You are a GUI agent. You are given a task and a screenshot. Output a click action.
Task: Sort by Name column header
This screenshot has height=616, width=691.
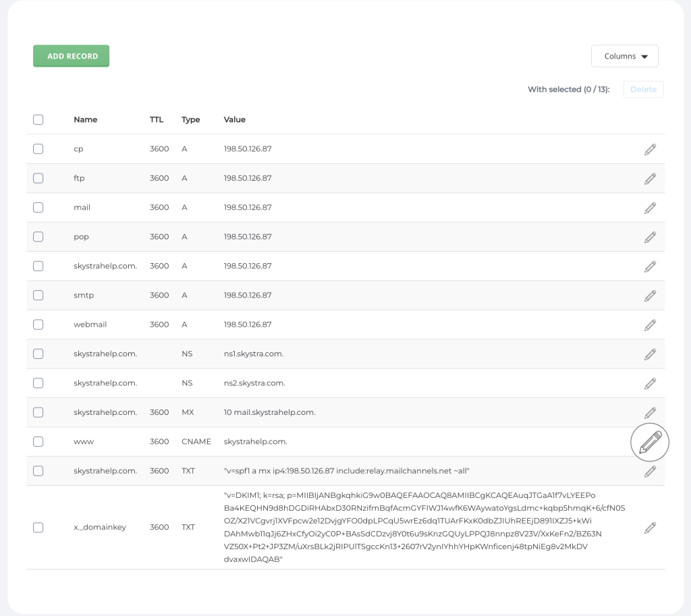(86, 119)
